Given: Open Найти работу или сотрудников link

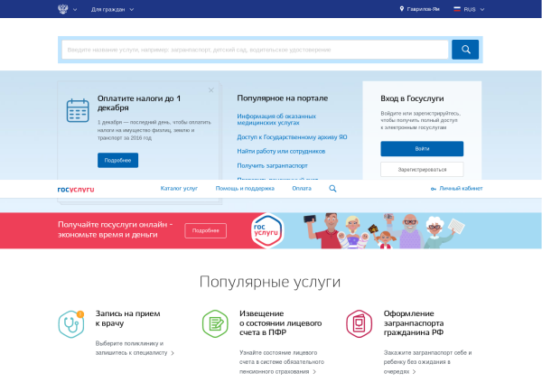Looking at the screenshot, I should click(281, 152).
